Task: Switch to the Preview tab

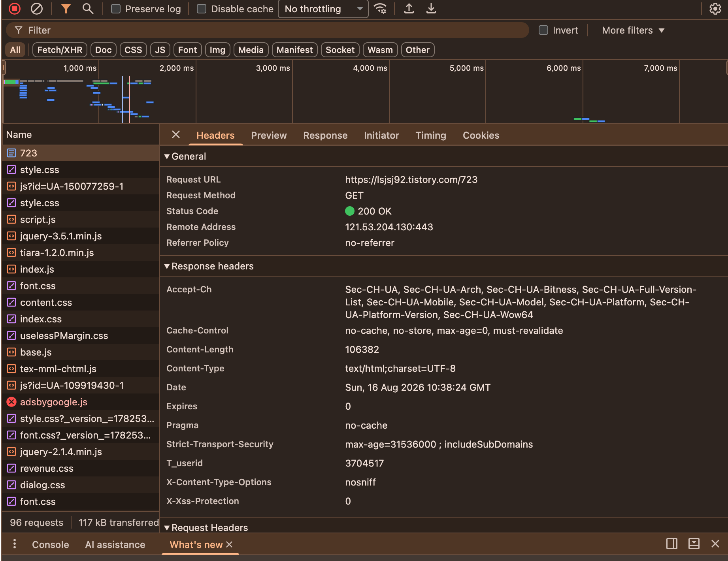Action: (269, 135)
